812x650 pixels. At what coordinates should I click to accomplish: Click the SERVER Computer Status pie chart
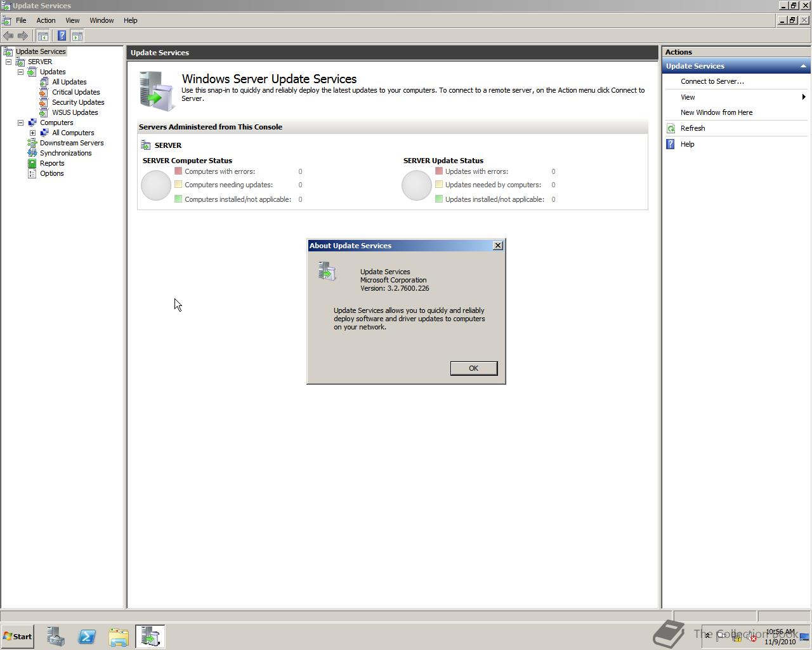(x=156, y=185)
